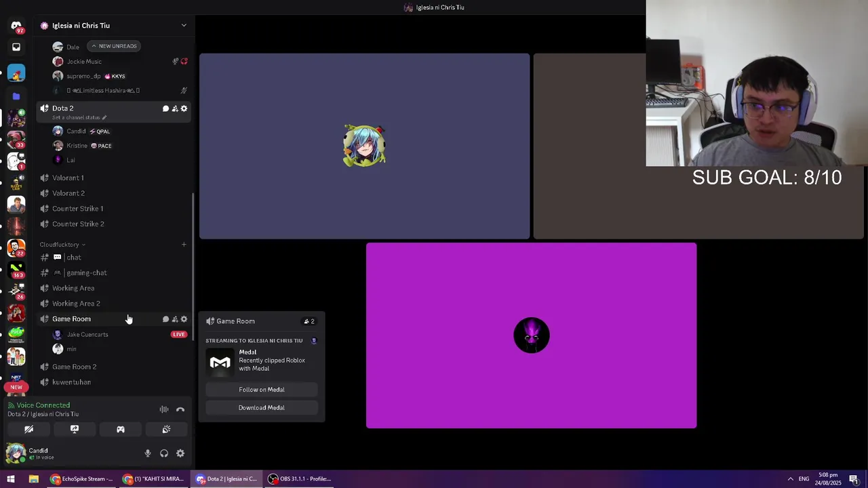Join Game Room 2 voice channel
This screenshot has height=488, width=868.
click(113, 367)
